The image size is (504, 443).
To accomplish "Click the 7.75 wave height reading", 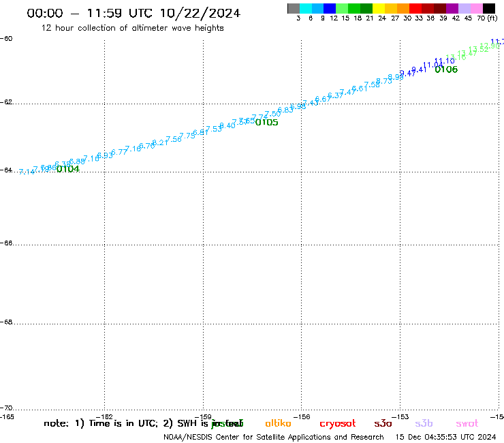I will pos(187,136).
